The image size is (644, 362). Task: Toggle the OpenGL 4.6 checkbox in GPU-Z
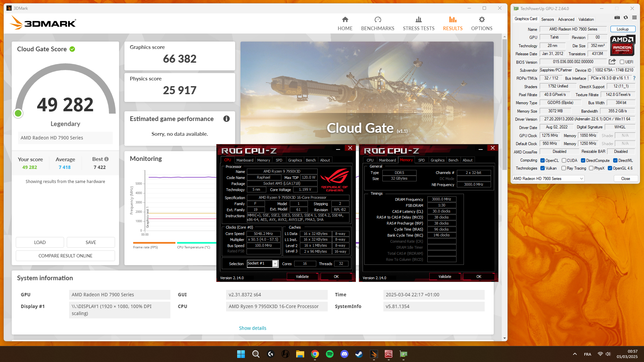[x=610, y=168]
